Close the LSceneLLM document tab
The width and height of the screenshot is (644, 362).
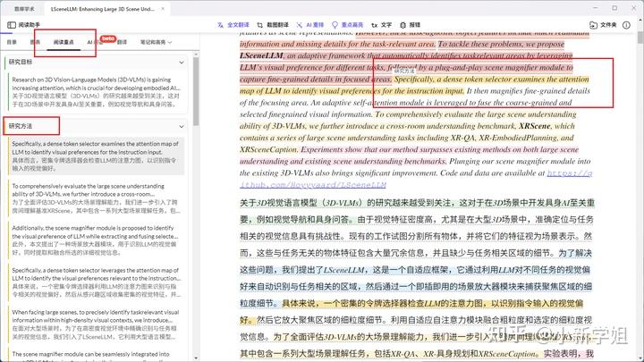click(163, 9)
